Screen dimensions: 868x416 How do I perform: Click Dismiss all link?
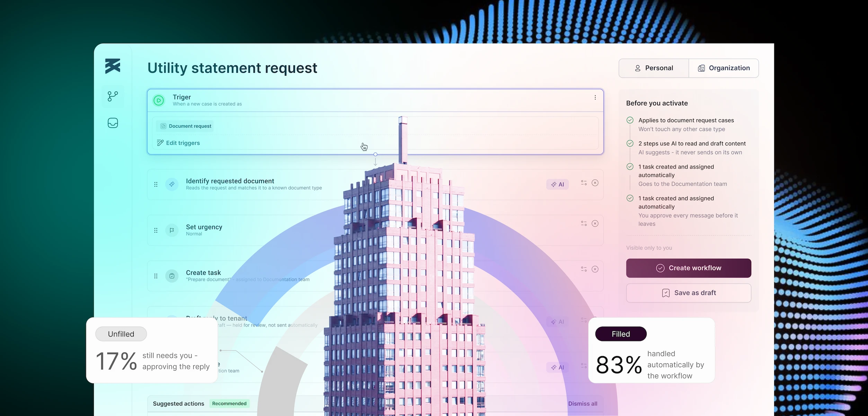click(583, 404)
